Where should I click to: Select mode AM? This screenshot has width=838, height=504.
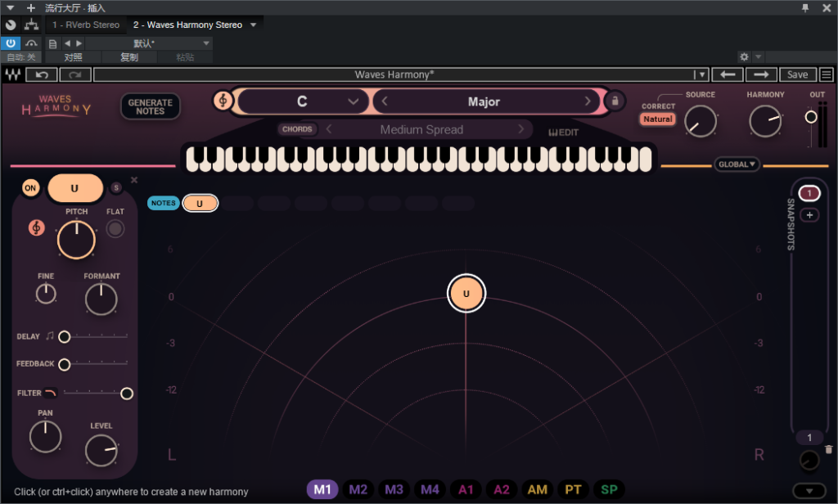pos(537,489)
